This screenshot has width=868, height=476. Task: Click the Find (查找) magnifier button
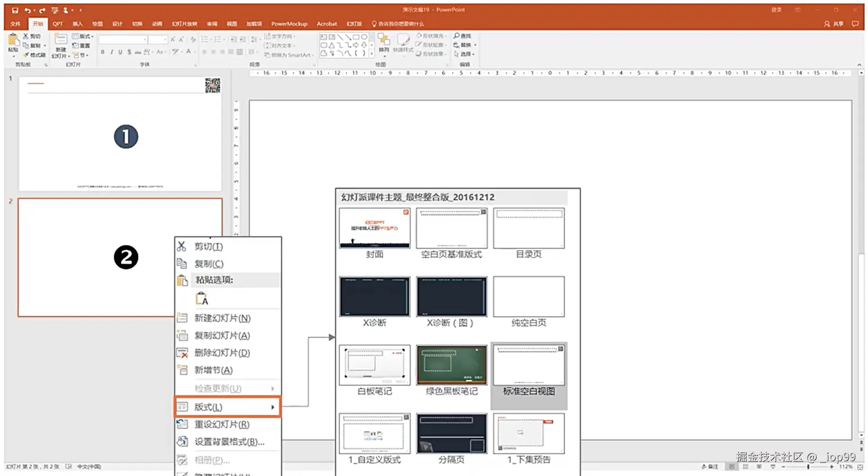(x=463, y=36)
